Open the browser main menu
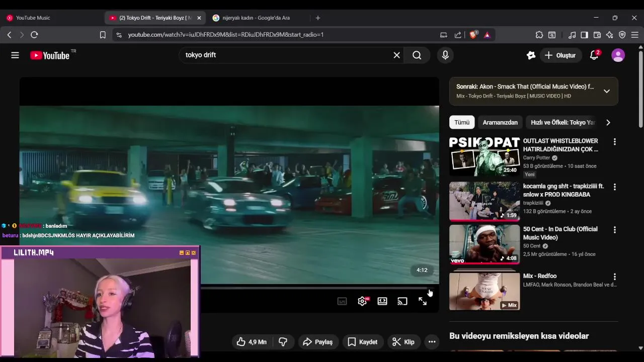The image size is (644, 362). click(635, 35)
